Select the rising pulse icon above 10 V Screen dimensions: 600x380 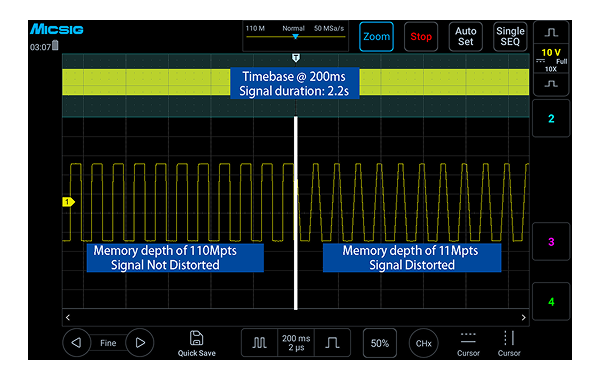551,33
